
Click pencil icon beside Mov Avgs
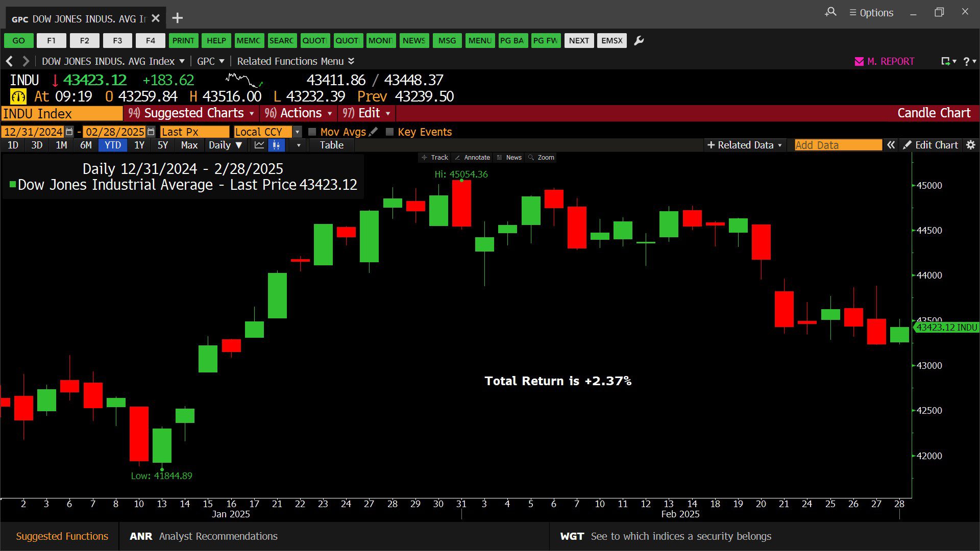pyautogui.click(x=374, y=132)
